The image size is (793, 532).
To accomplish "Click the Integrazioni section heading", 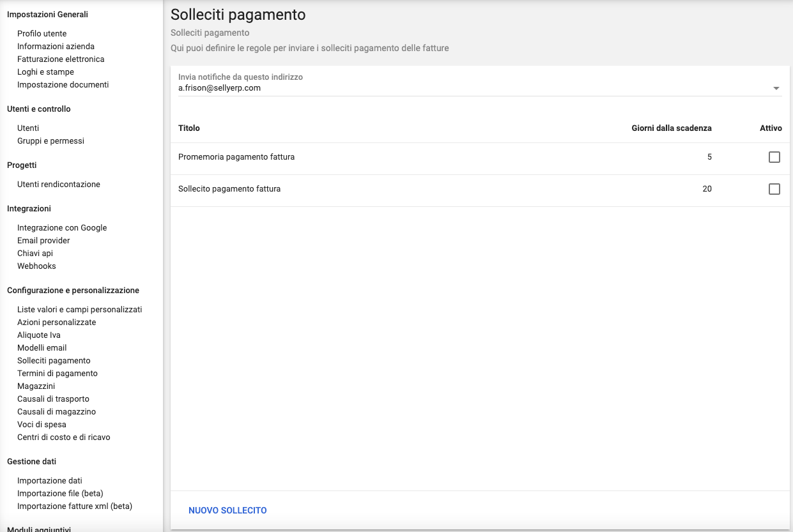I will (29, 208).
